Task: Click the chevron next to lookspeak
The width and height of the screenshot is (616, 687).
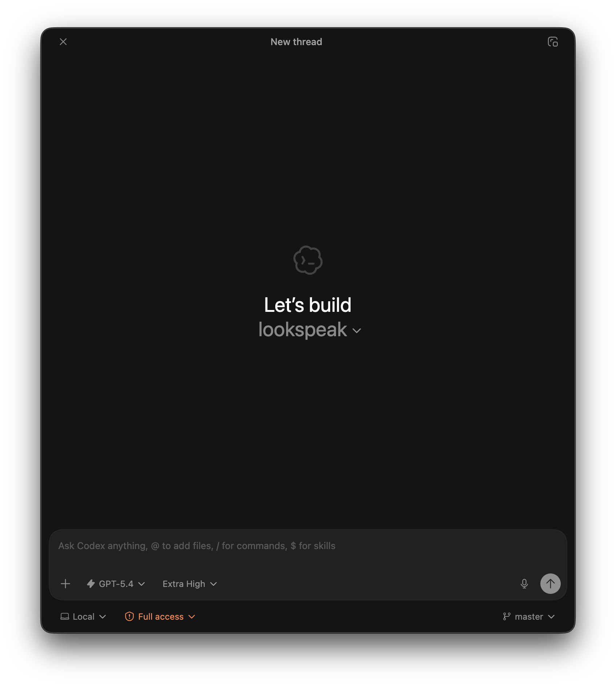Action: [x=357, y=331]
